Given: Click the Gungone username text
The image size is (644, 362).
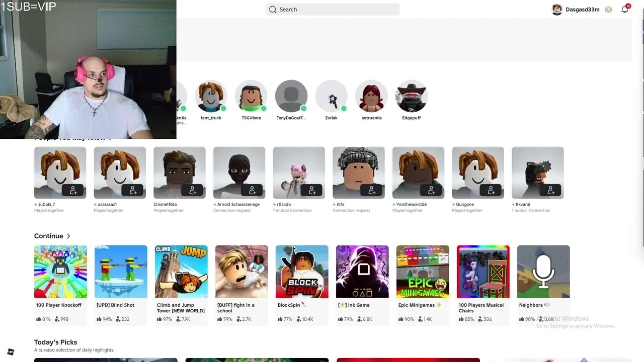Looking at the screenshot, I should point(465,205).
